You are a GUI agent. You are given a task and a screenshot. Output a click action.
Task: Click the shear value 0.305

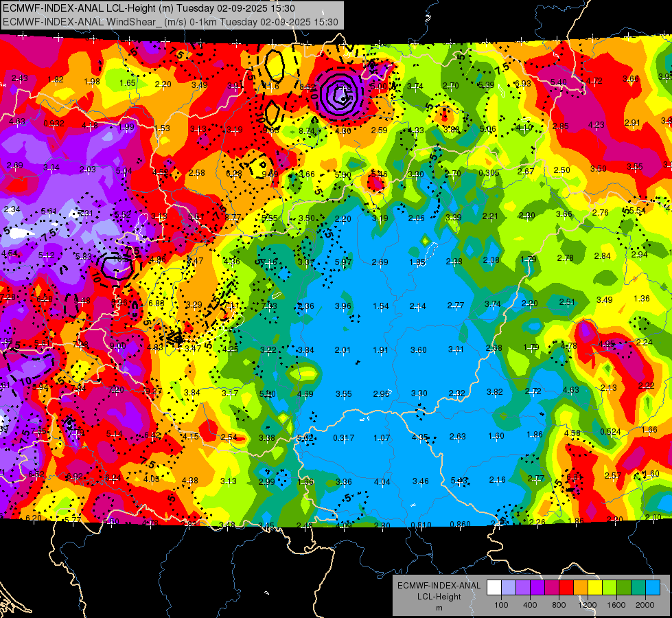coord(489,172)
